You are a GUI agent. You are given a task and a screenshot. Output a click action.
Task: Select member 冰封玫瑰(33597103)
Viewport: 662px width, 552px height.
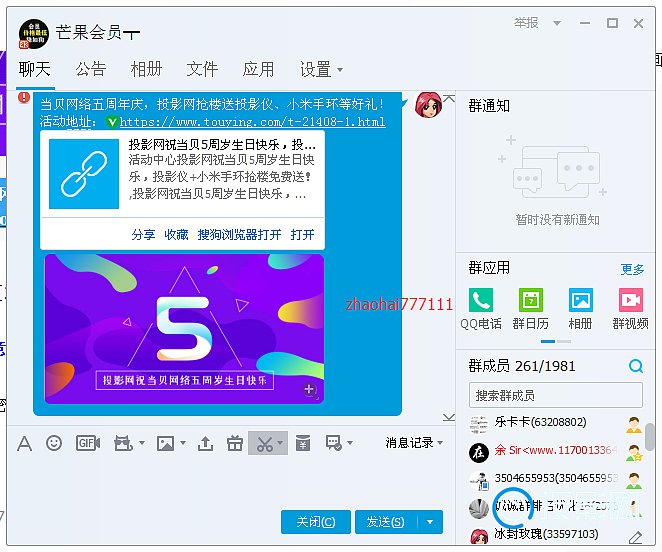(x=556, y=535)
